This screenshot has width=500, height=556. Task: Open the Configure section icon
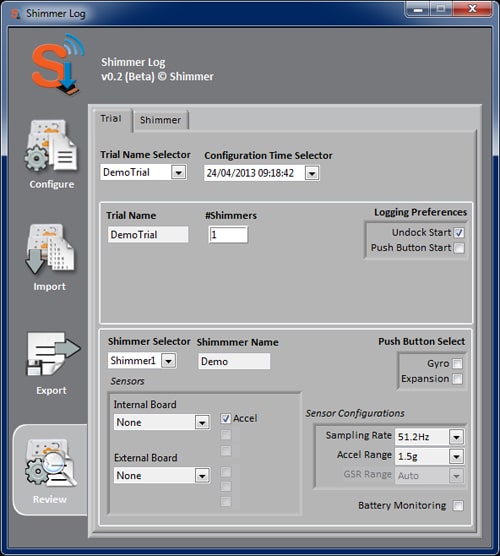[x=50, y=146]
